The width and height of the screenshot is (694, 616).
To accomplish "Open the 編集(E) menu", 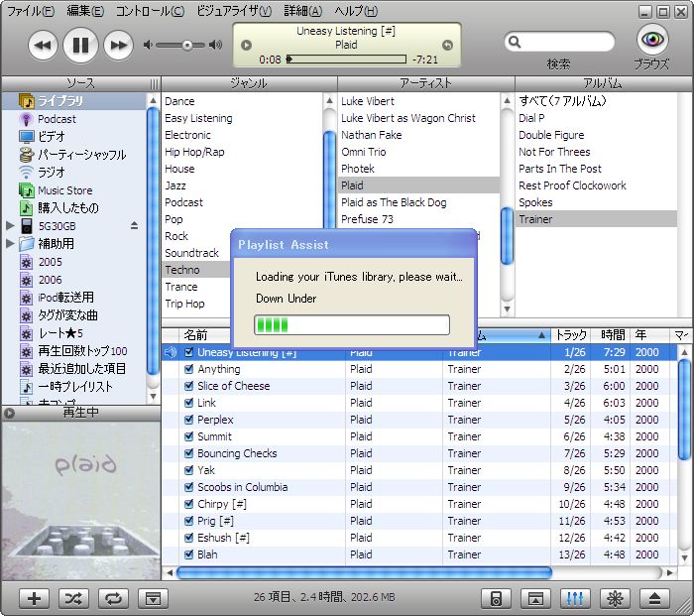I will point(85,11).
